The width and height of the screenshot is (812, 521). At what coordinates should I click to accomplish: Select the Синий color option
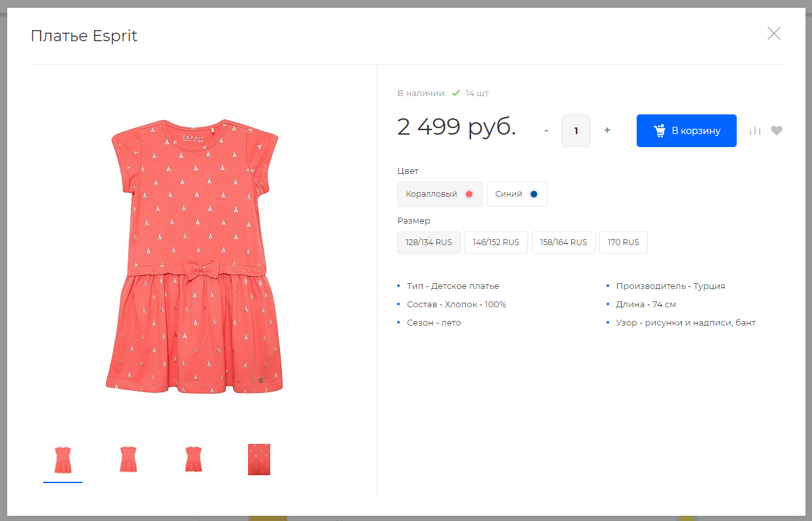(516, 194)
